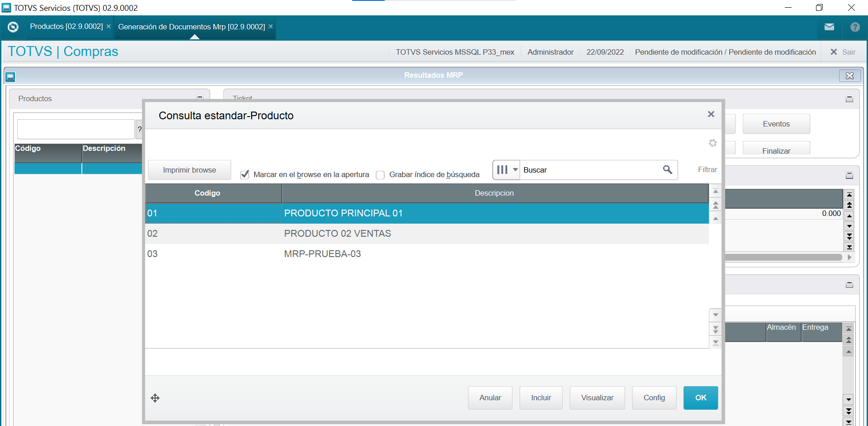The height and width of the screenshot is (426, 868).
Task: Close the Generación de Documentos Mrp tab
Action: click(x=271, y=27)
